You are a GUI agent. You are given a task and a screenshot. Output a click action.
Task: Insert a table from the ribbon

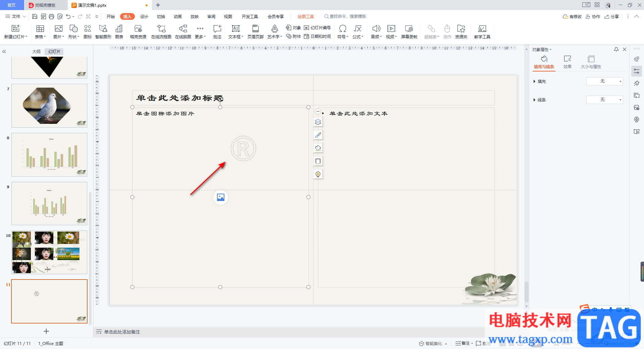[x=40, y=32]
